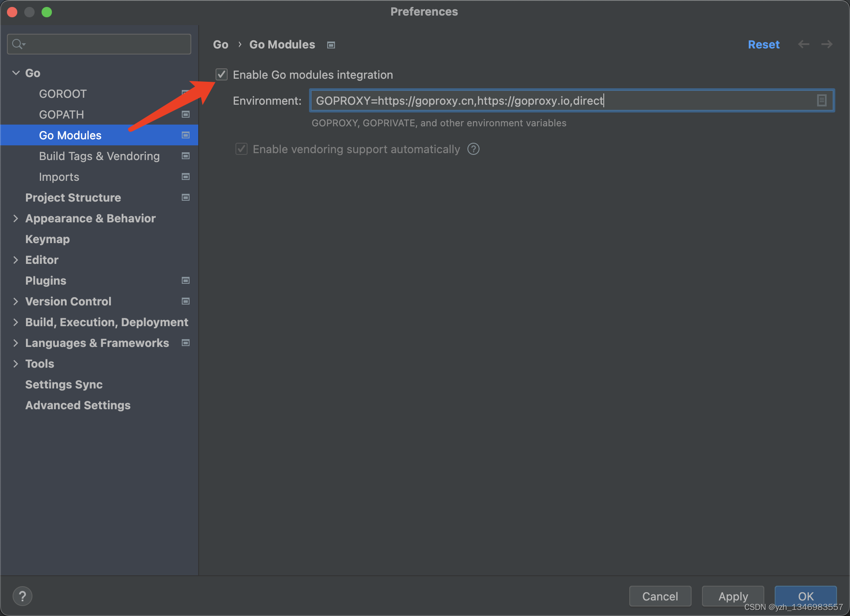Click project-level icon beside GOPATH

coord(186,114)
